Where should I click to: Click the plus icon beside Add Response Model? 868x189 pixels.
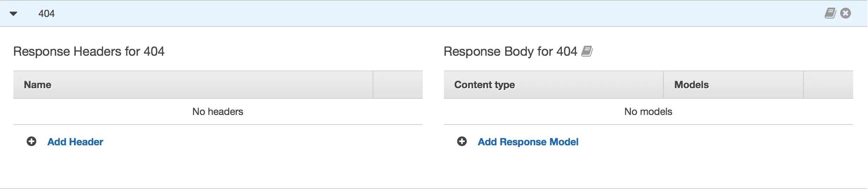[462, 141]
